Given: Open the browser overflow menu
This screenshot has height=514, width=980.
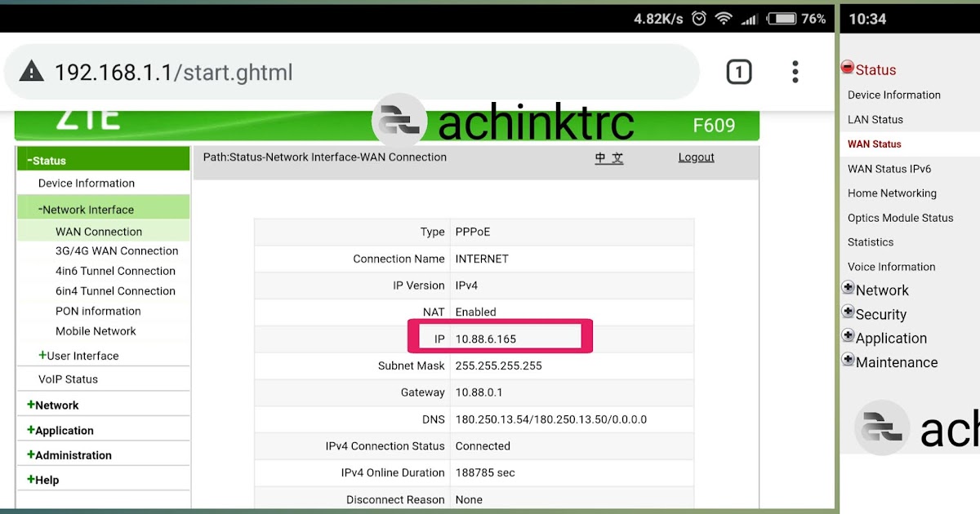Looking at the screenshot, I should [x=795, y=72].
